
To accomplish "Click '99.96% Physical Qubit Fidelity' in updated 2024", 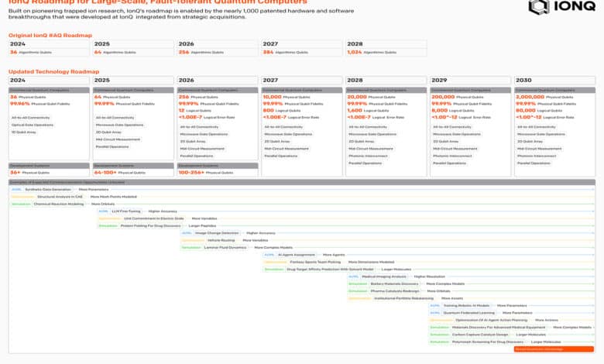I will pos(40,104).
